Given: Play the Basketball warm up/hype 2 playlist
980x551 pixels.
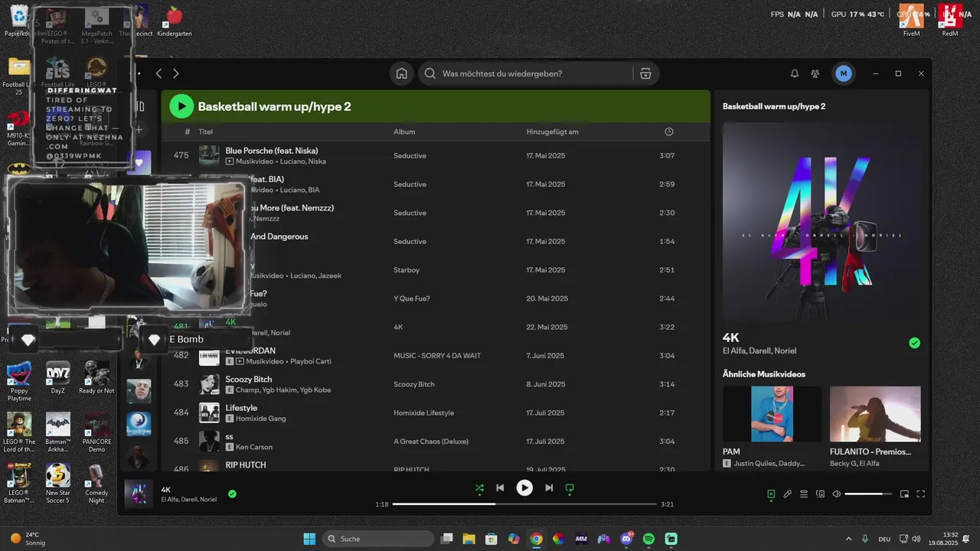Looking at the screenshot, I should point(181,106).
